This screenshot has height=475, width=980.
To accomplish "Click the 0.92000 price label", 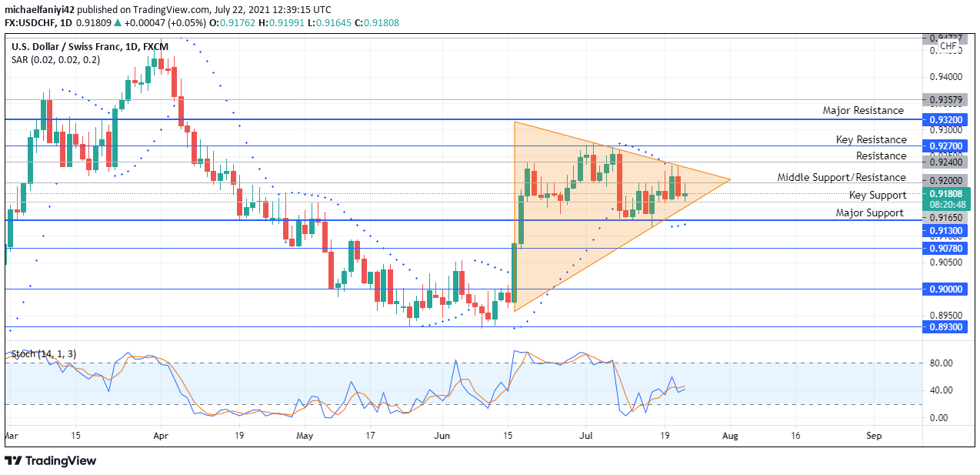I will click(947, 182).
